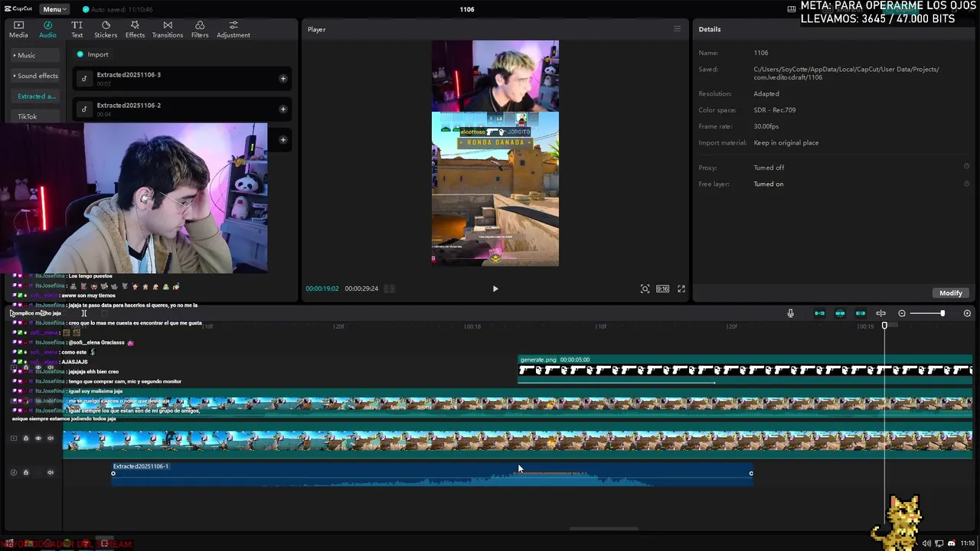Lock the audio track
The image size is (980, 551).
coord(25,472)
